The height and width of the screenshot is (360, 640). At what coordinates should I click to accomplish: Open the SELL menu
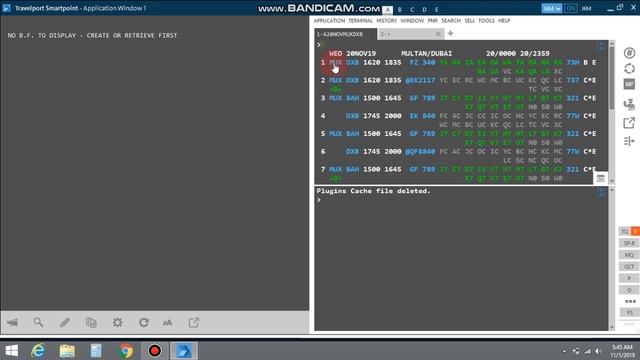pos(470,21)
